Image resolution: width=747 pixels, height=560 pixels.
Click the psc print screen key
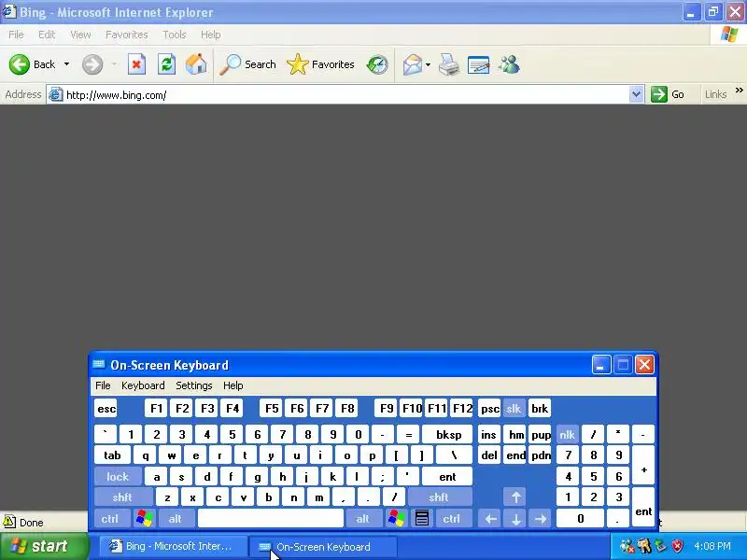(x=489, y=408)
